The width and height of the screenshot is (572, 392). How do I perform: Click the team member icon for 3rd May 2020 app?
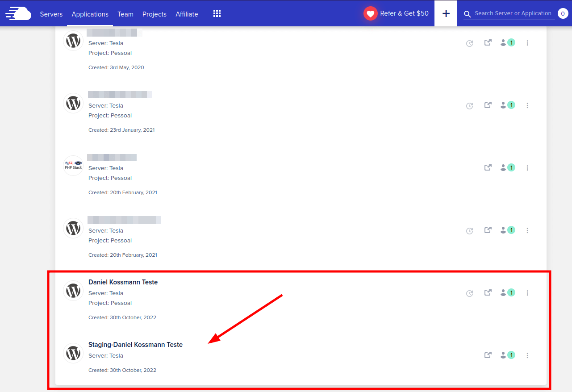point(508,42)
